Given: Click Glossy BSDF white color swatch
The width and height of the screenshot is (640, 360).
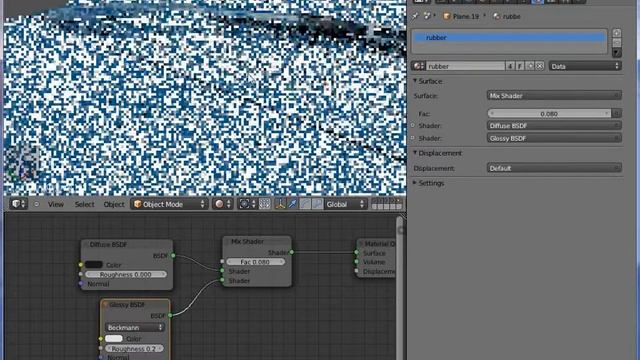Looking at the screenshot, I should point(113,338).
